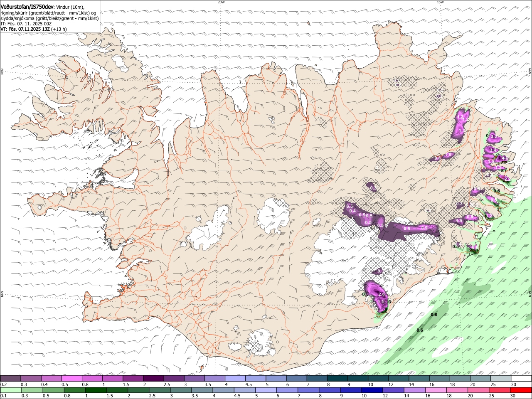This screenshot has width=532, height=399.
Task: Select the pink 16 swatch in bottom scale
Action: (x=436, y=390)
